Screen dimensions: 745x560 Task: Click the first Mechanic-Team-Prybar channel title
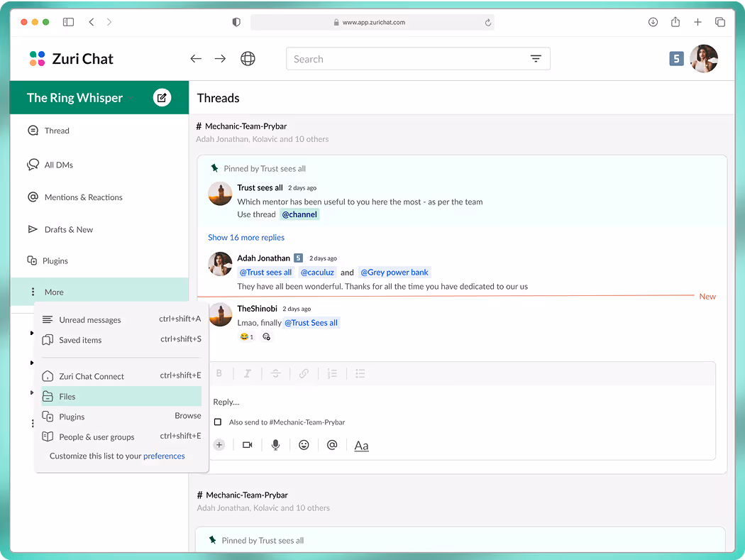245,126
